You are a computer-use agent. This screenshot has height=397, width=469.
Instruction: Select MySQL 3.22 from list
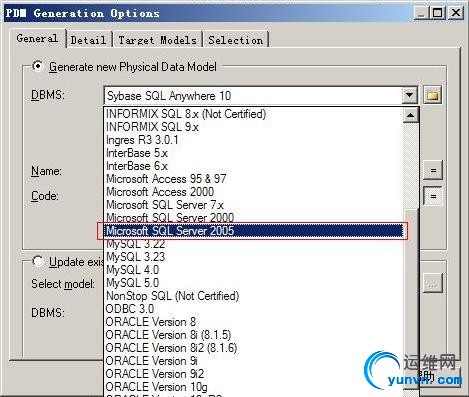(254, 244)
